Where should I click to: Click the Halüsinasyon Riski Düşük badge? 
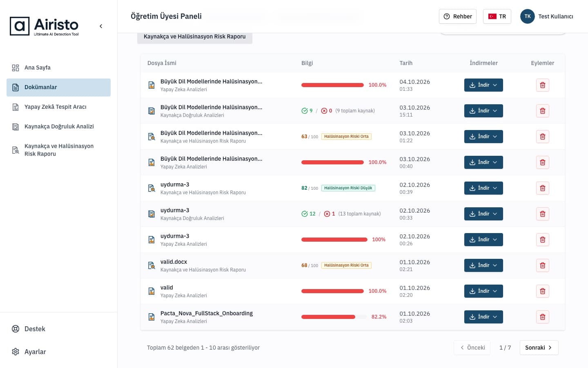348,188
